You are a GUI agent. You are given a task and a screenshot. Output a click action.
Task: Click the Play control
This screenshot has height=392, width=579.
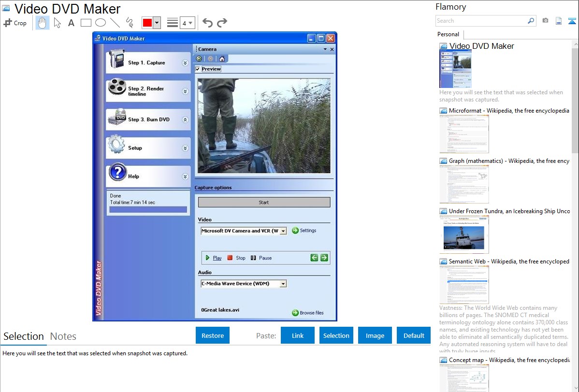click(214, 258)
